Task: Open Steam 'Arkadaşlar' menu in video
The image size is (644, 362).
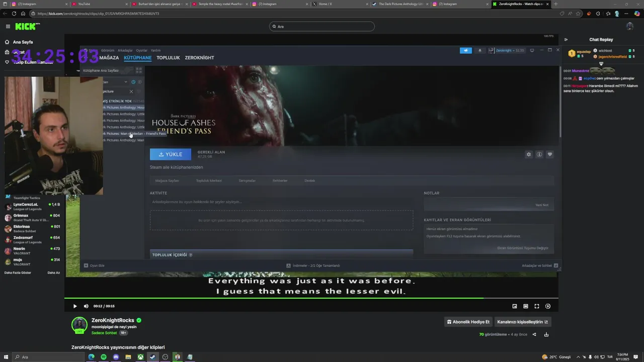Action: click(125, 50)
